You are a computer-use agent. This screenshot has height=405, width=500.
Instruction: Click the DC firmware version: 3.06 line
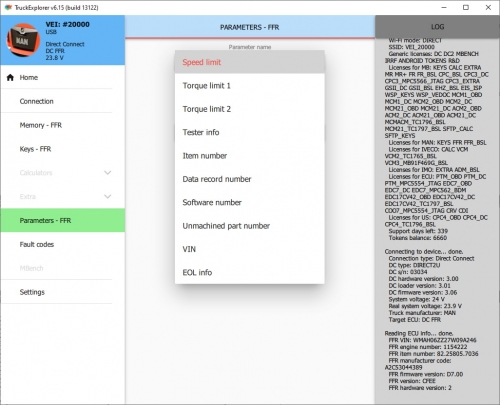coord(423,292)
